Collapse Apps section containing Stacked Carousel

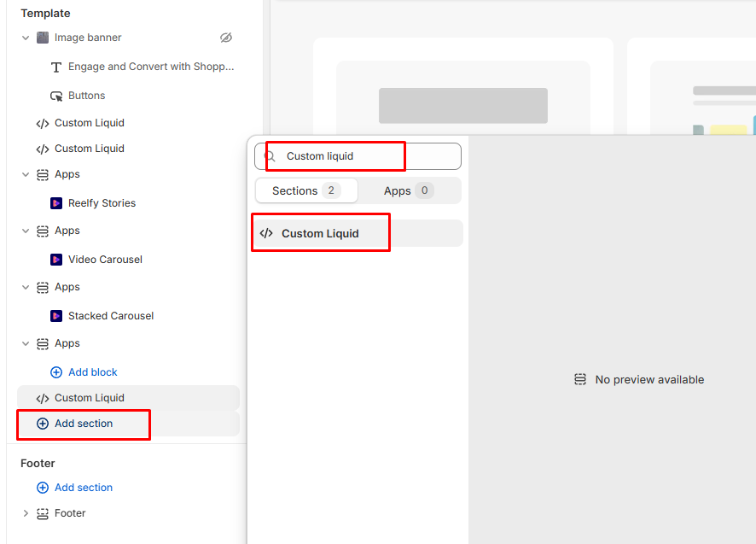pyautogui.click(x=26, y=287)
